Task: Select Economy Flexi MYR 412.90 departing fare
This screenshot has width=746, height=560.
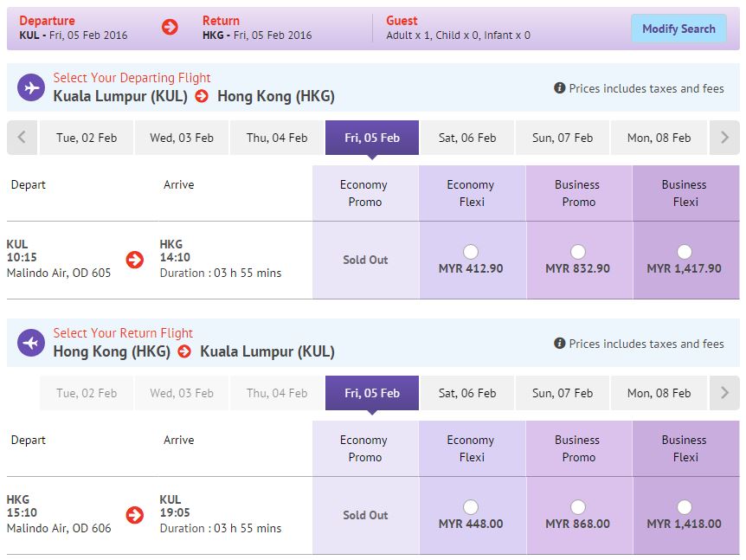Action: 471,252
